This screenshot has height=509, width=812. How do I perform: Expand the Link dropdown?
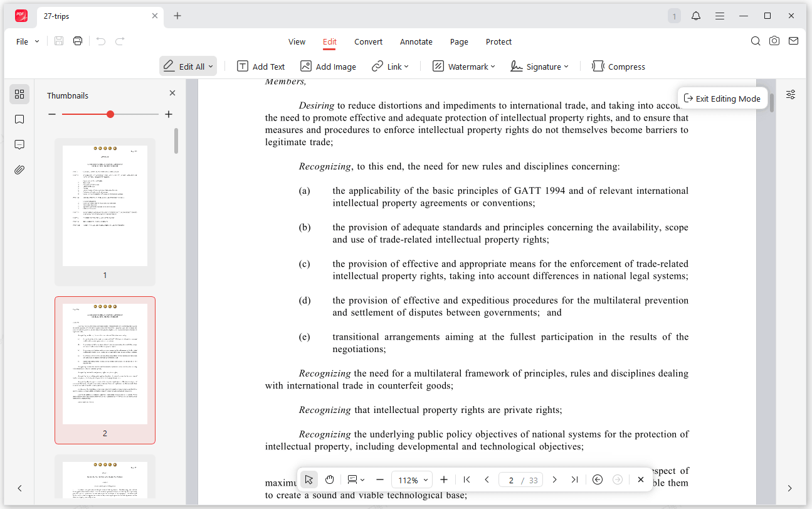(x=406, y=67)
